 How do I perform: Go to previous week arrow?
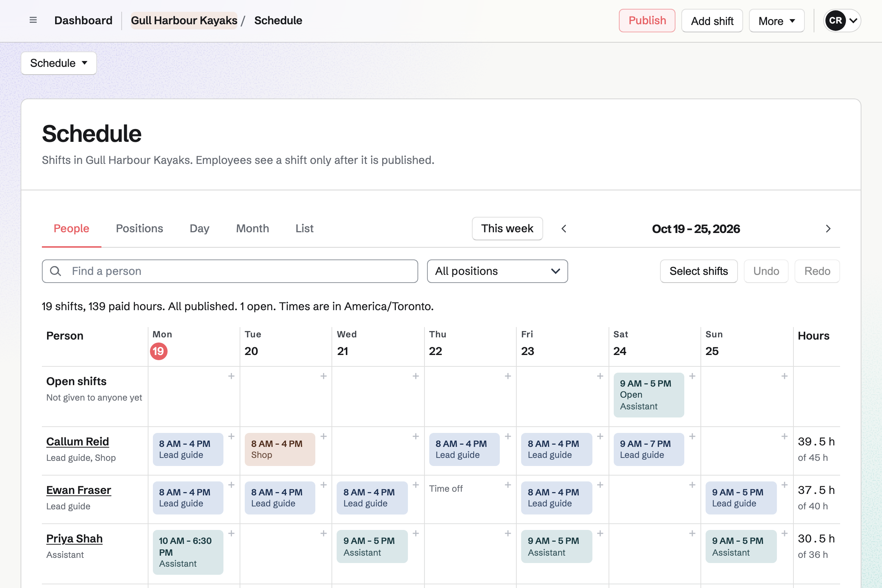tap(564, 229)
